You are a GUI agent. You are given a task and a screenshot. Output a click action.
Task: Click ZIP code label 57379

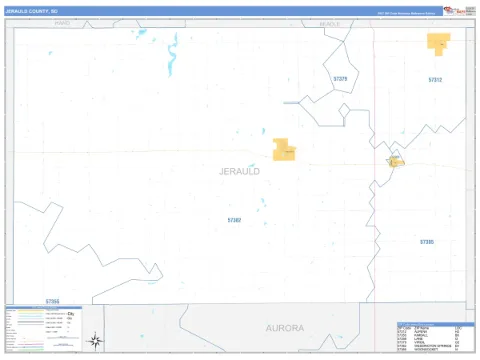(x=340, y=79)
